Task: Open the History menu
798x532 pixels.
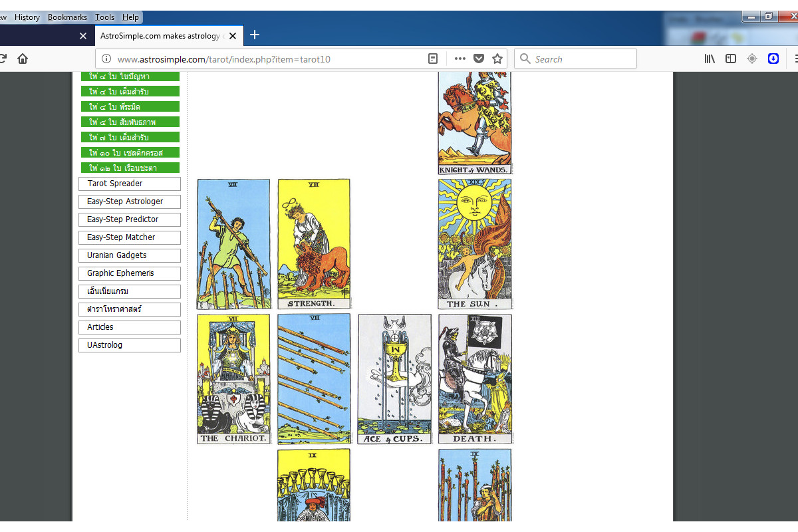Action: coord(27,17)
